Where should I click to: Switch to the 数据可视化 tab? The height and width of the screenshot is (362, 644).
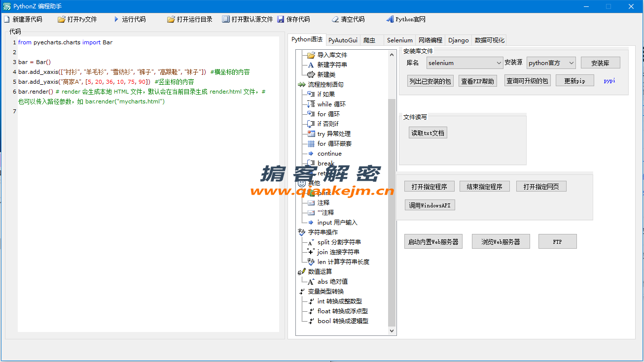490,40
